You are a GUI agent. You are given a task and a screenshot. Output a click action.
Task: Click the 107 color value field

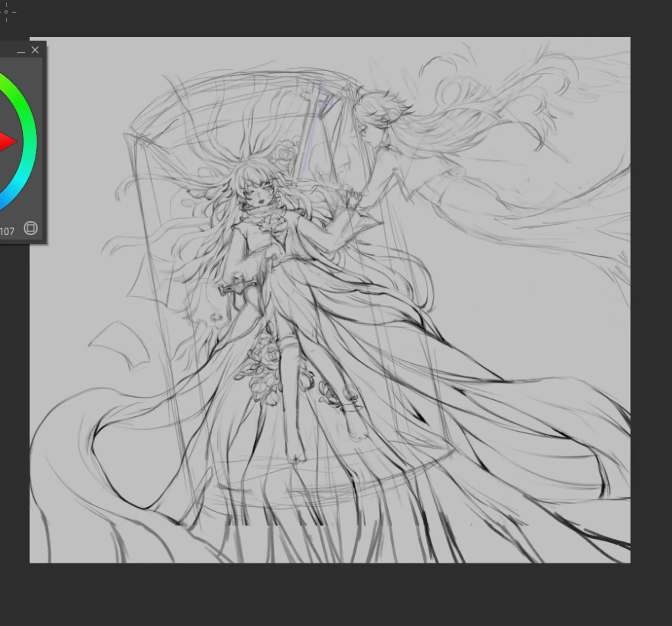[x=7, y=231]
